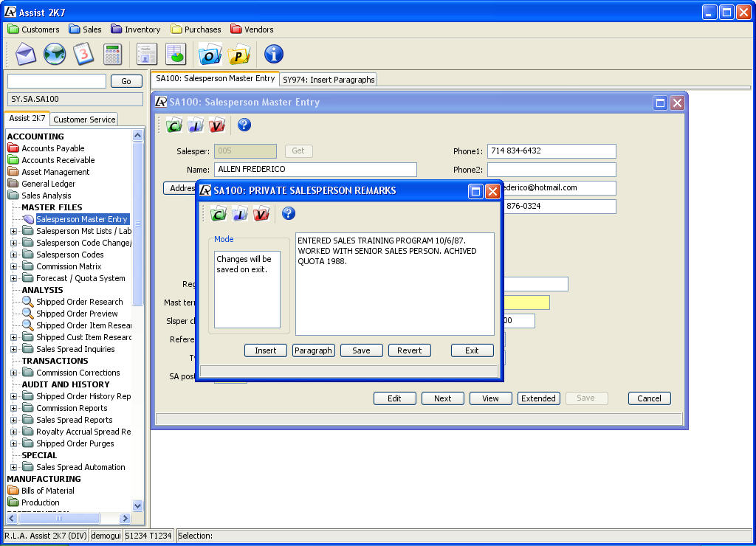Cancel the Salesperson Master Entry window
The width and height of the screenshot is (756, 546).
[x=649, y=398]
